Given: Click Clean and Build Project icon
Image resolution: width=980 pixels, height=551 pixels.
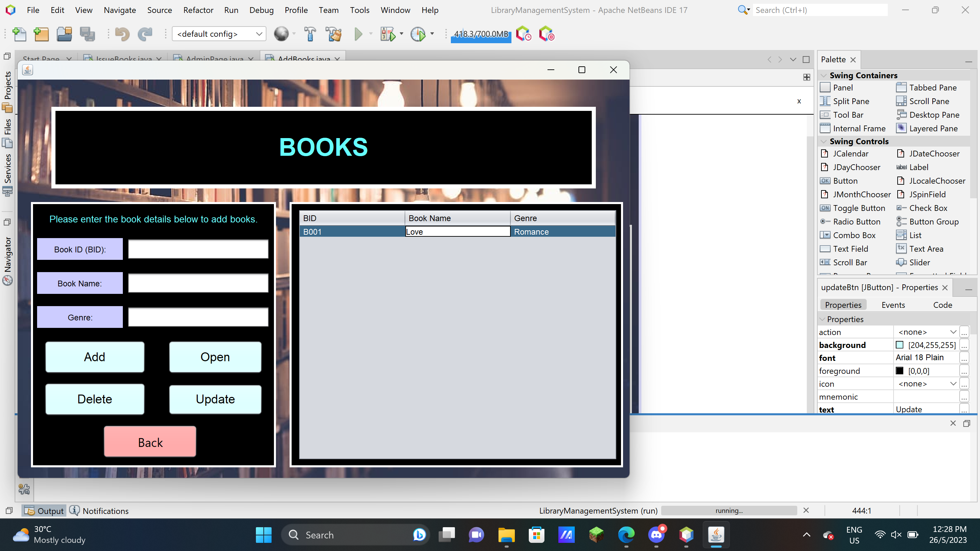Looking at the screenshot, I should tap(333, 34).
